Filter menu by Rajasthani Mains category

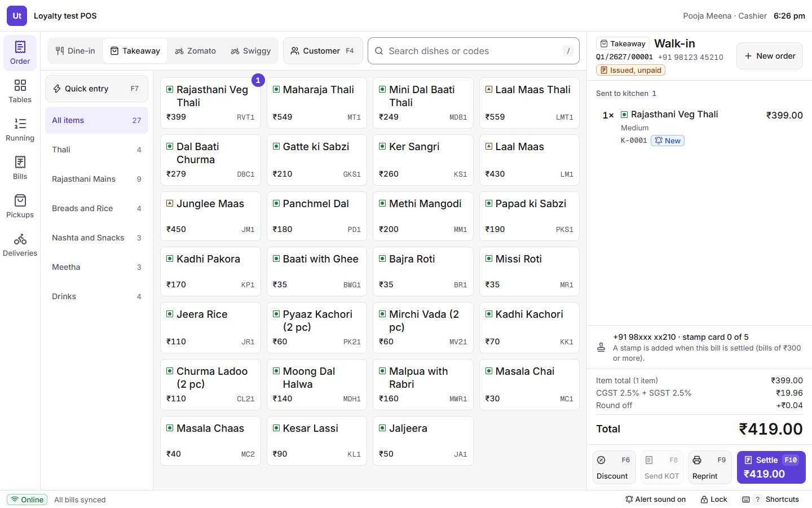96,179
